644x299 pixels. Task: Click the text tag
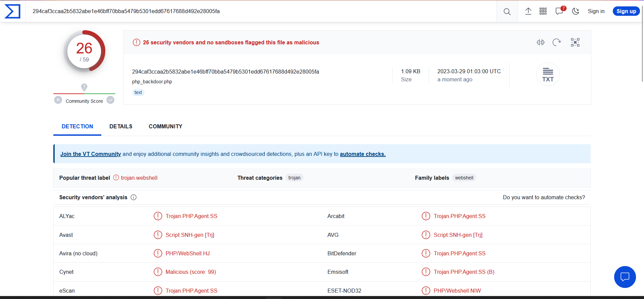(x=138, y=92)
